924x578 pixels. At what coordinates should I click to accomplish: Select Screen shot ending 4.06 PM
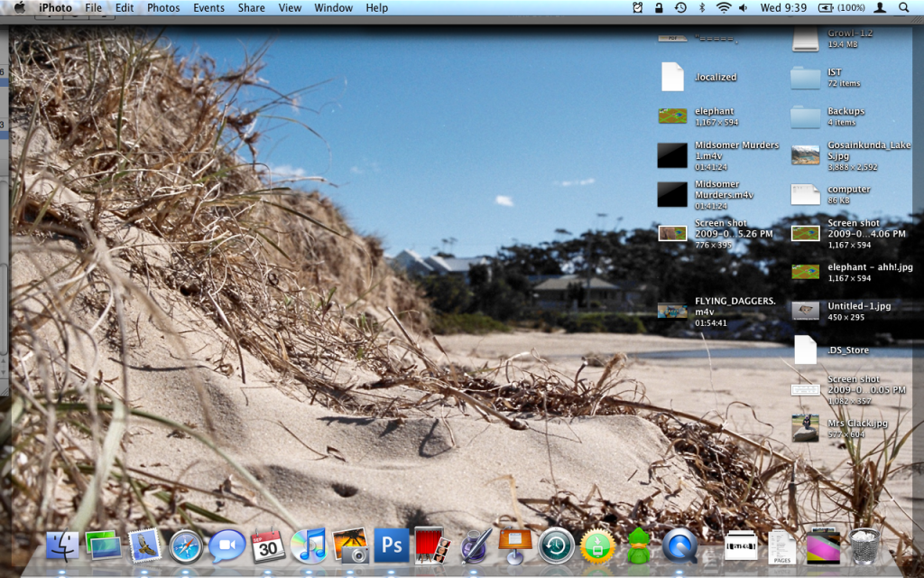(x=805, y=234)
